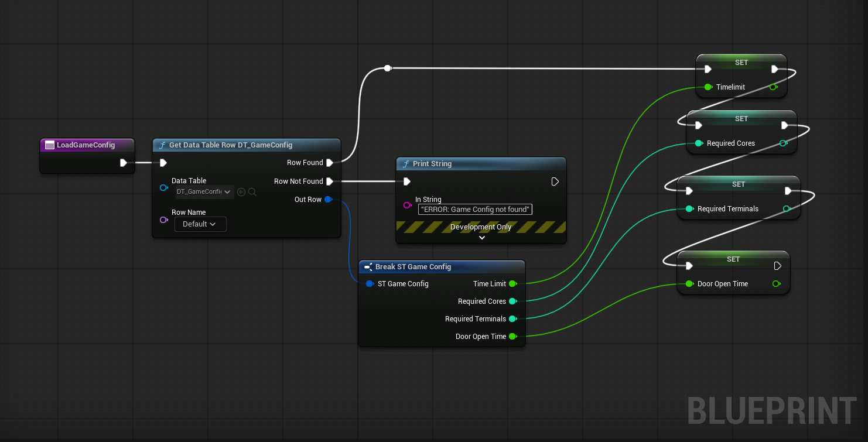
Task: Select the Get Data Table Row node title
Action: point(231,145)
